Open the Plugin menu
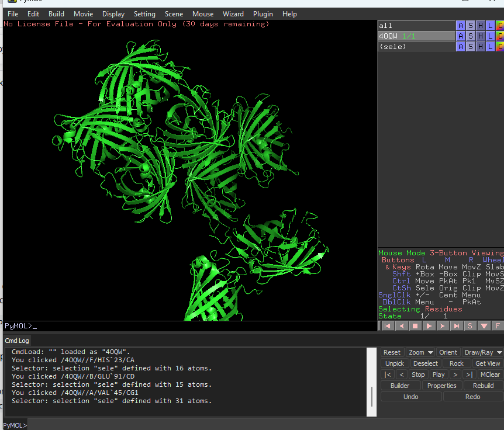Viewport: 504px width, 430px height. click(x=263, y=14)
